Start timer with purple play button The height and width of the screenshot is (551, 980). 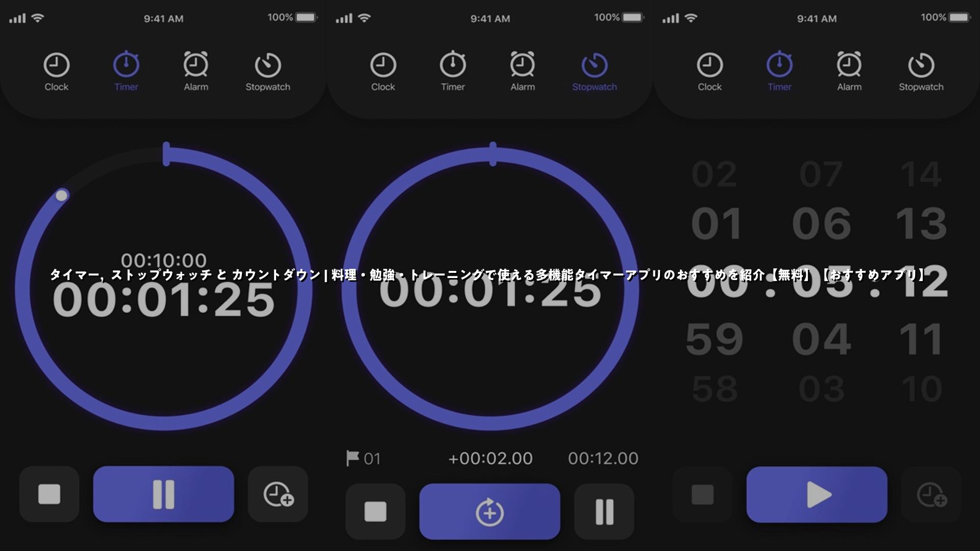click(817, 494)
